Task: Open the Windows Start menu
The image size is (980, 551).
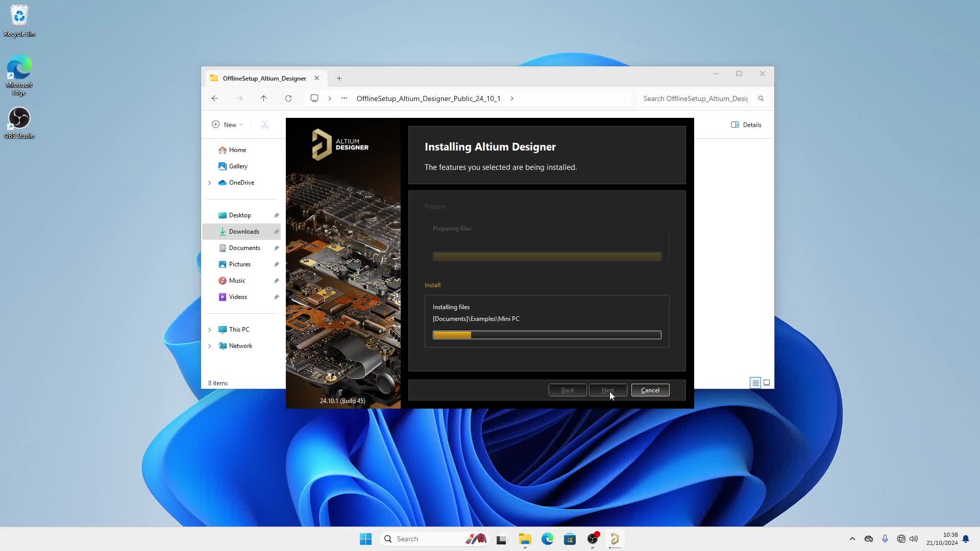Action: click(x=365, y=539)
